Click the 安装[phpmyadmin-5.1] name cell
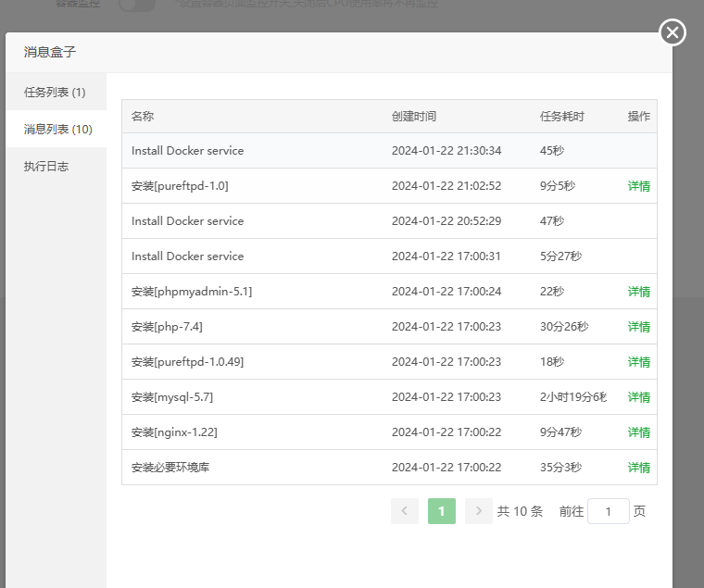704x588 pixels. click(x=192, y=292)
